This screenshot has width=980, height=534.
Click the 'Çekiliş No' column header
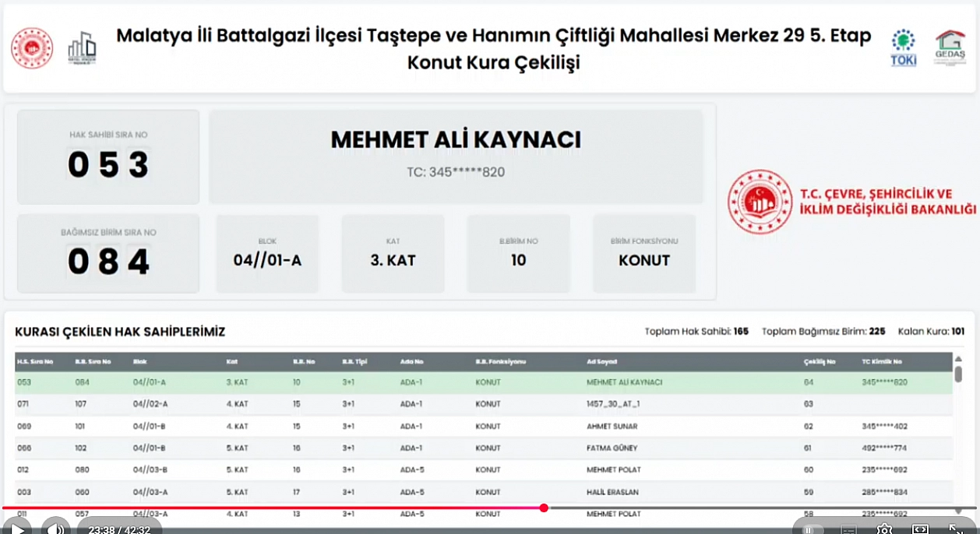pos(820,362)
